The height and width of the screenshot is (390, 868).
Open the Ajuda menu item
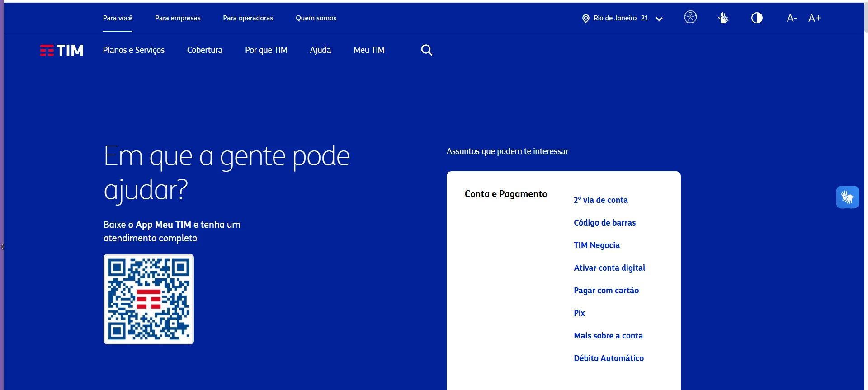point(321,50)
